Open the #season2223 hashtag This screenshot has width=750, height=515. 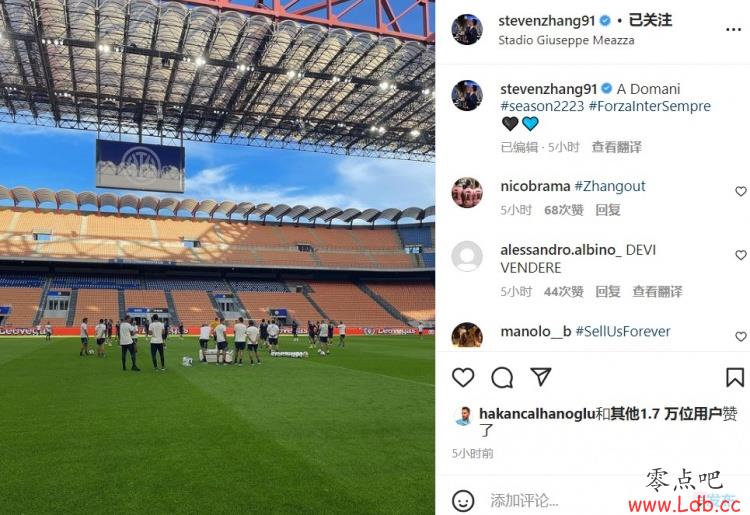542,106
